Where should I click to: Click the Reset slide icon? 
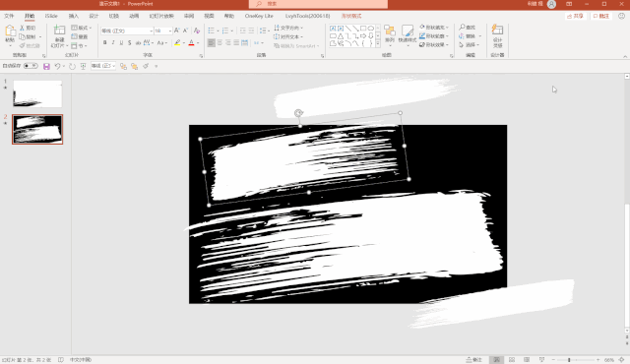(x=74, y=36)
